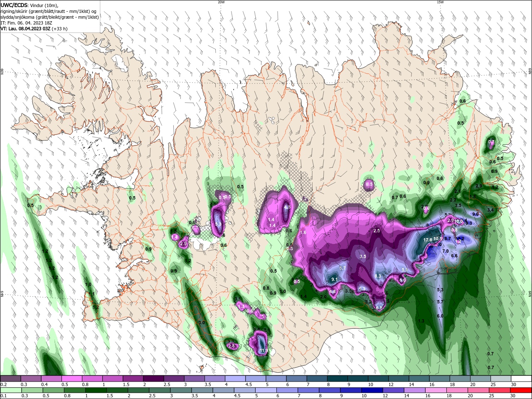Click the light gray 25–30 swatch in upper legend

coord(501,379)
